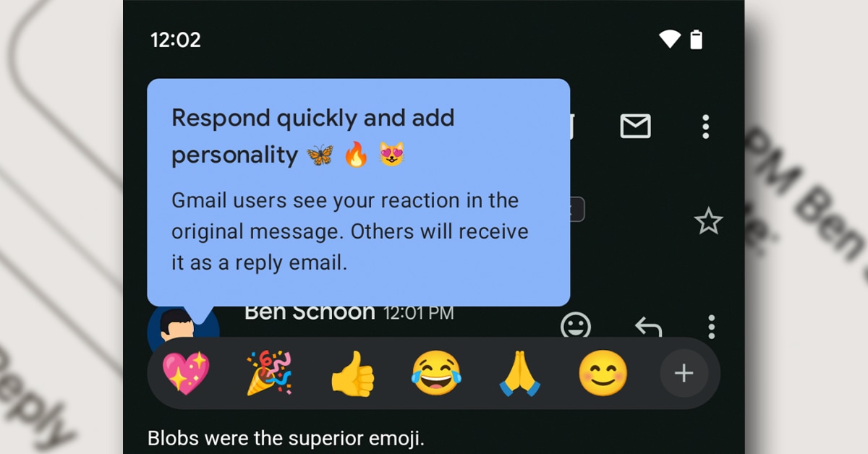The height and width of the screenshot is (454, 868).
Task: Tap the 12:01 PM message timestamp
Action: coord(418,313)
